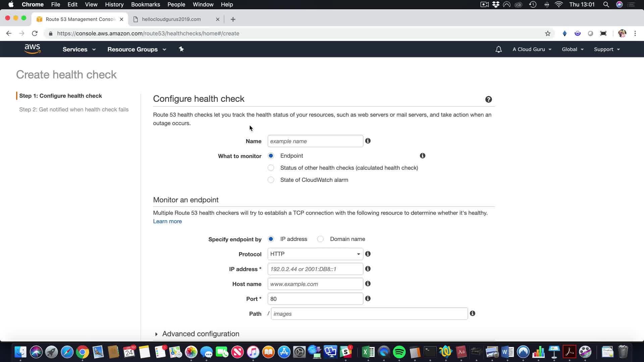This screenshot has width=644, height=362.
Task: Expand Advanced configuration section
Action: tap(200, 334)
